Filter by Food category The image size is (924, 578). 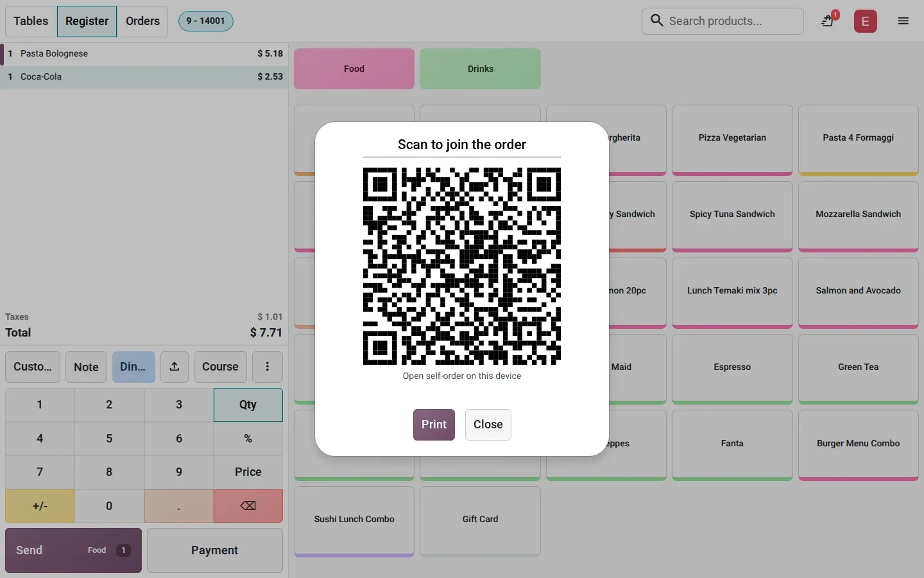pyautogui.click(x=354, y=69)
